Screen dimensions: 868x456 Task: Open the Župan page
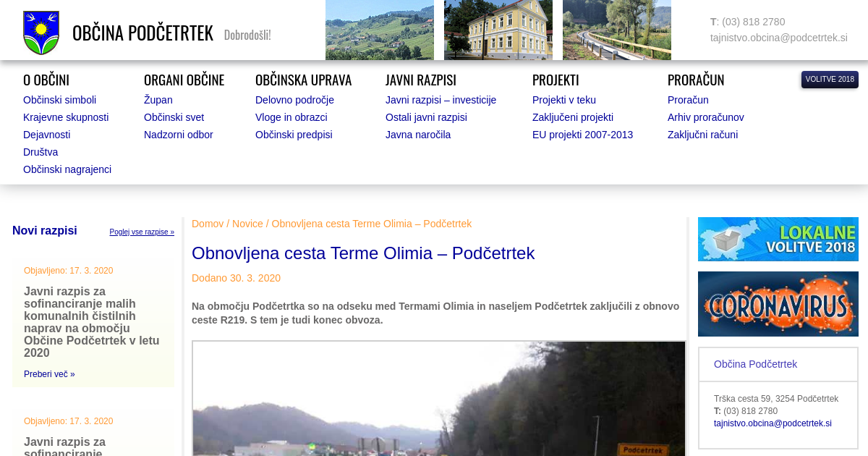pyautogui.click(x=158, y=100)
